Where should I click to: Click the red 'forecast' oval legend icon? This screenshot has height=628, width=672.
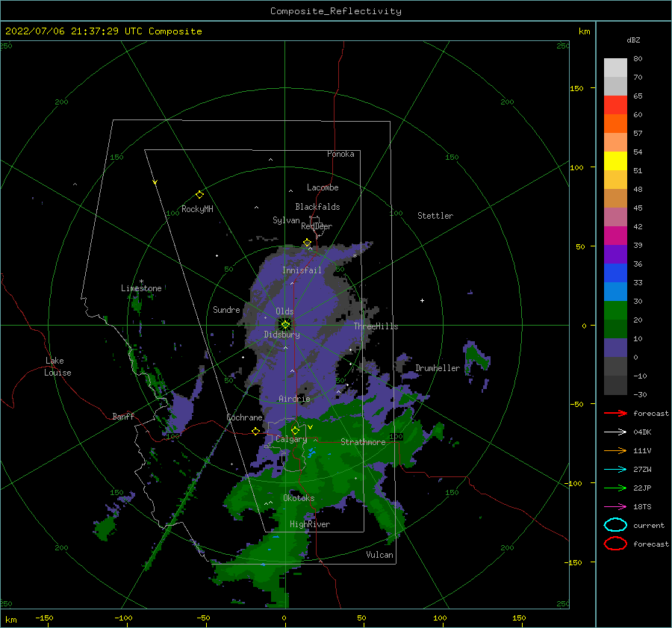click(615, 544)
